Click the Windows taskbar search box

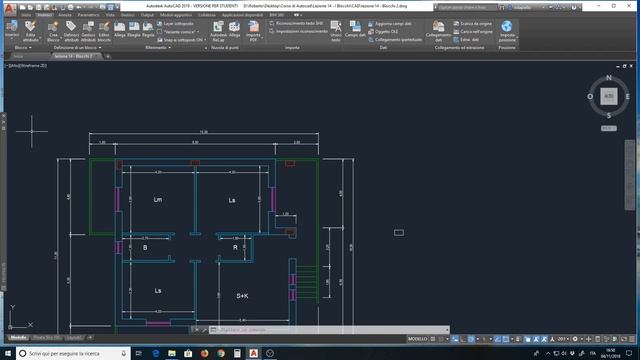coord(73,353)
